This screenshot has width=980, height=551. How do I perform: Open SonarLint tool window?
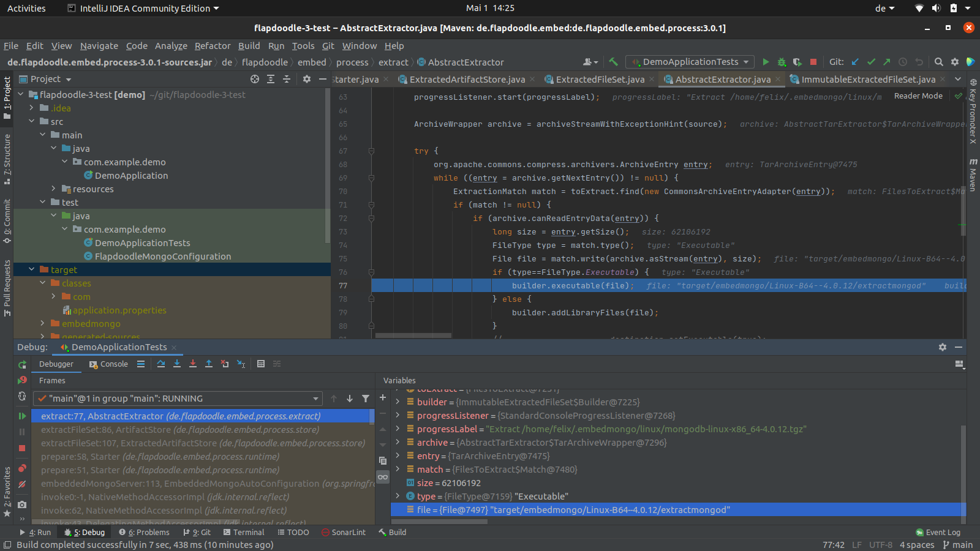[344, 533]
